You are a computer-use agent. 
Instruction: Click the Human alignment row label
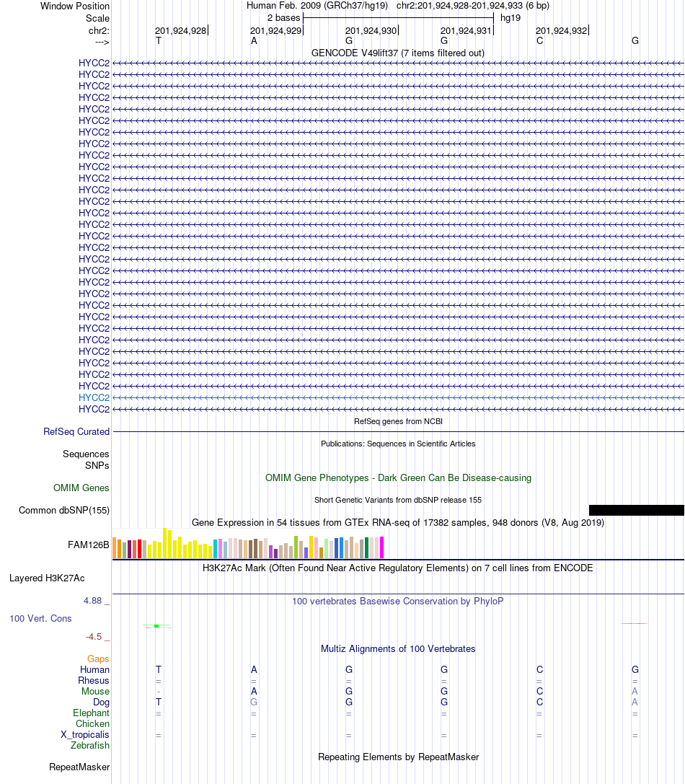point(94,669)
